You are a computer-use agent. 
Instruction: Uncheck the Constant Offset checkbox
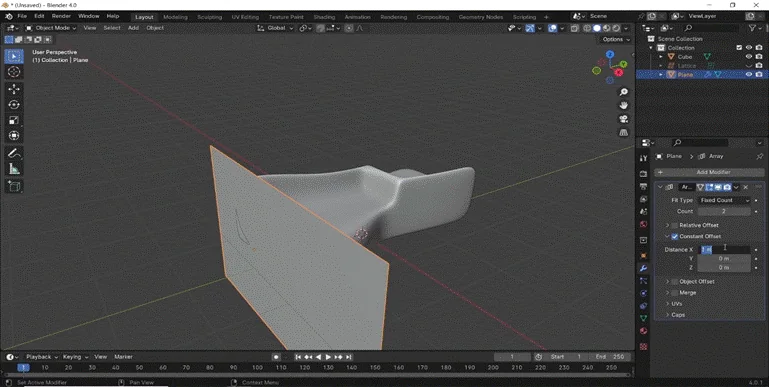tap(675, 236)
